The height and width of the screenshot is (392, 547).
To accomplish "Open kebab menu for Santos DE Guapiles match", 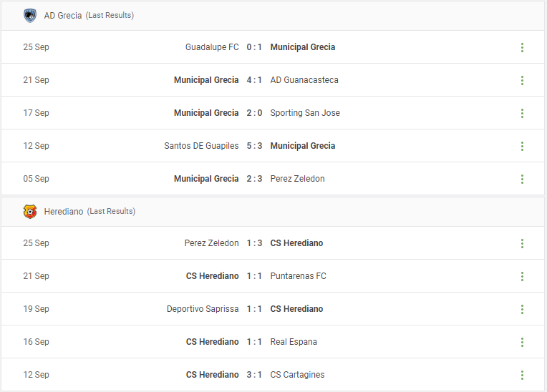I will click(x=522, y=146).
